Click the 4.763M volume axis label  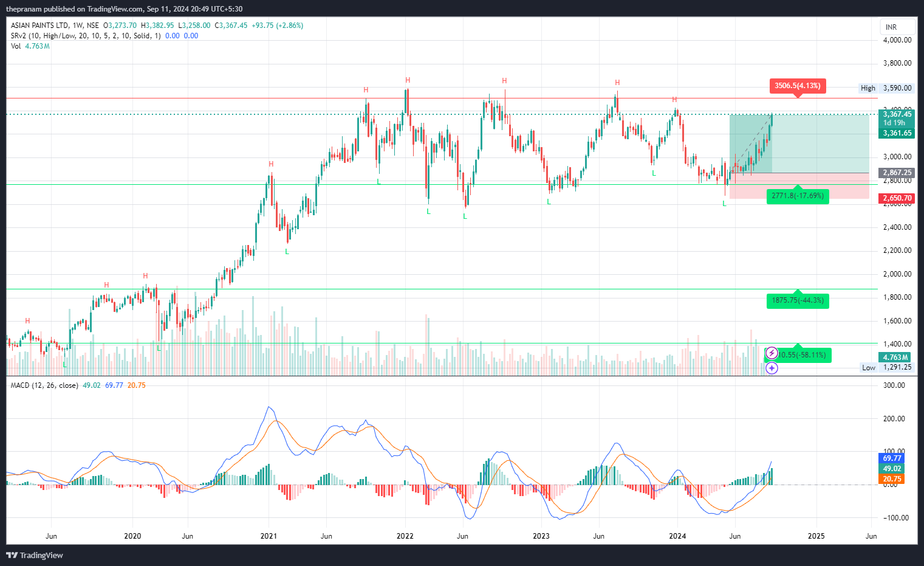pos(895,357)
